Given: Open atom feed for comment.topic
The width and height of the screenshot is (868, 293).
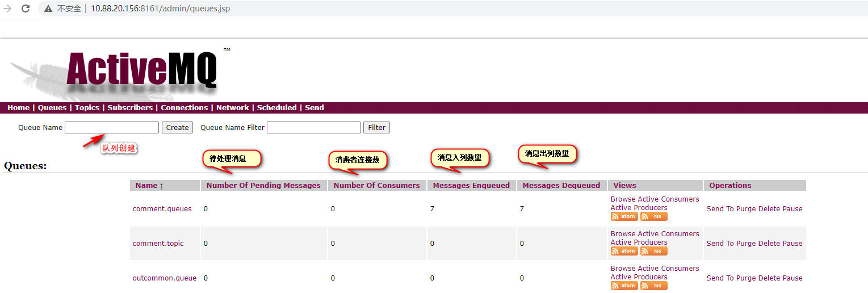Looking at the screenshot, I should coord(624,251).
